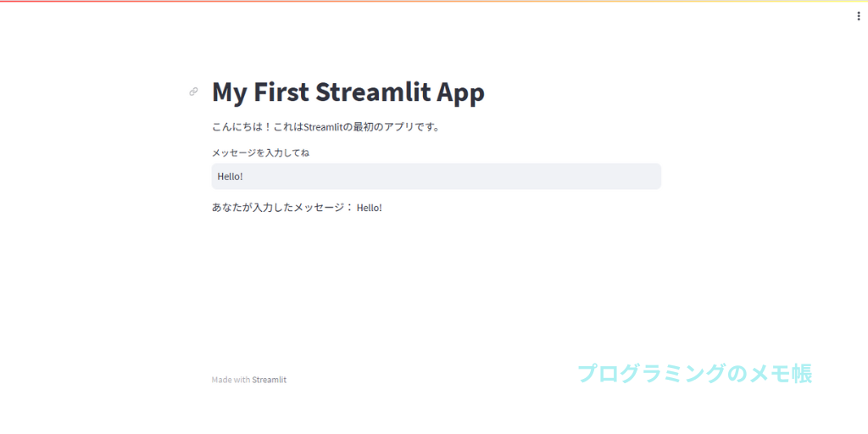
Task: Focus the message input containing Hello!
Action: pyautogui.click(x=437, y=176)
